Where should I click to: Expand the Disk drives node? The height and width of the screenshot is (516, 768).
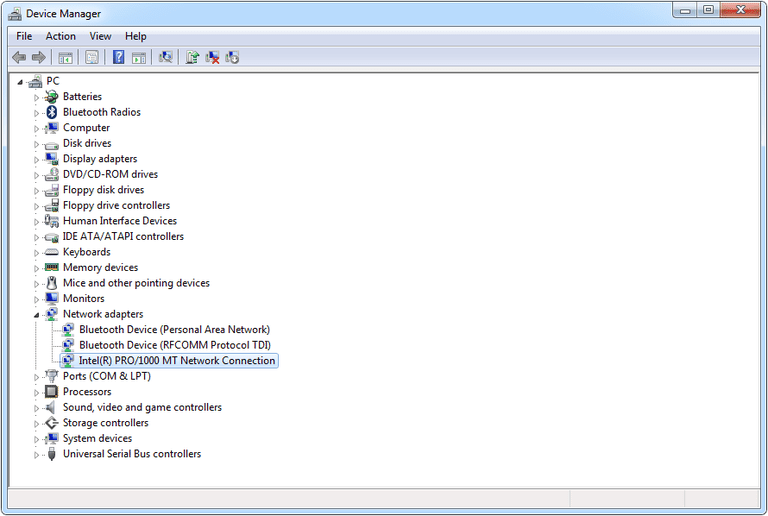[x=36, y=144]
